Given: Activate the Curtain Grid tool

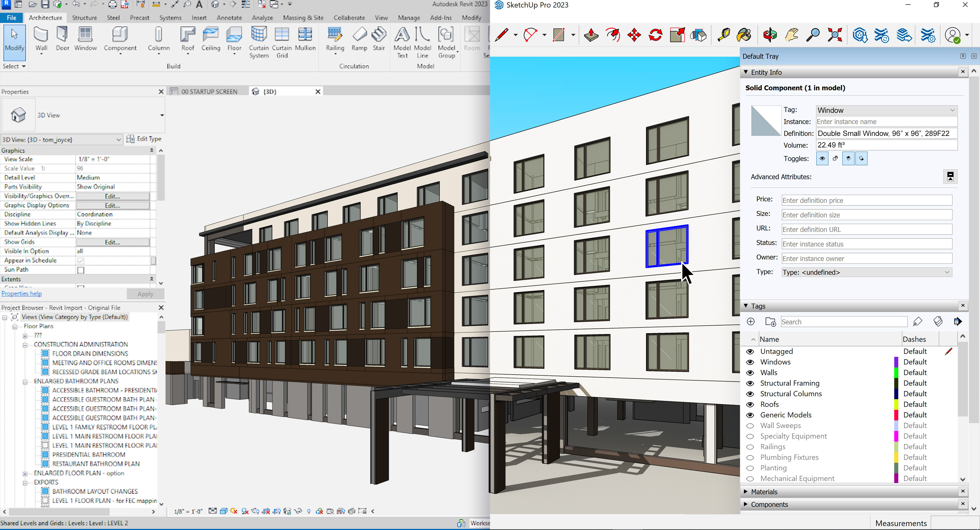Looking at the screenshot, I should pyautogui.click(x=282, y=42).
